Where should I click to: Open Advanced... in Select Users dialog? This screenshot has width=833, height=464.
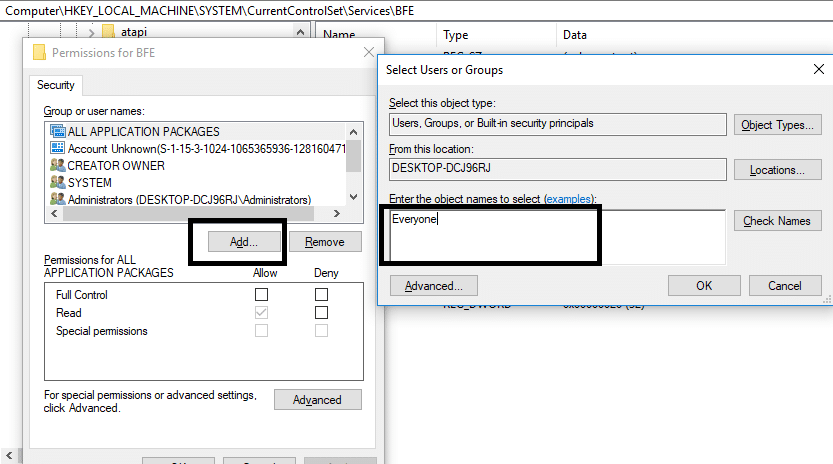(434, 286)
